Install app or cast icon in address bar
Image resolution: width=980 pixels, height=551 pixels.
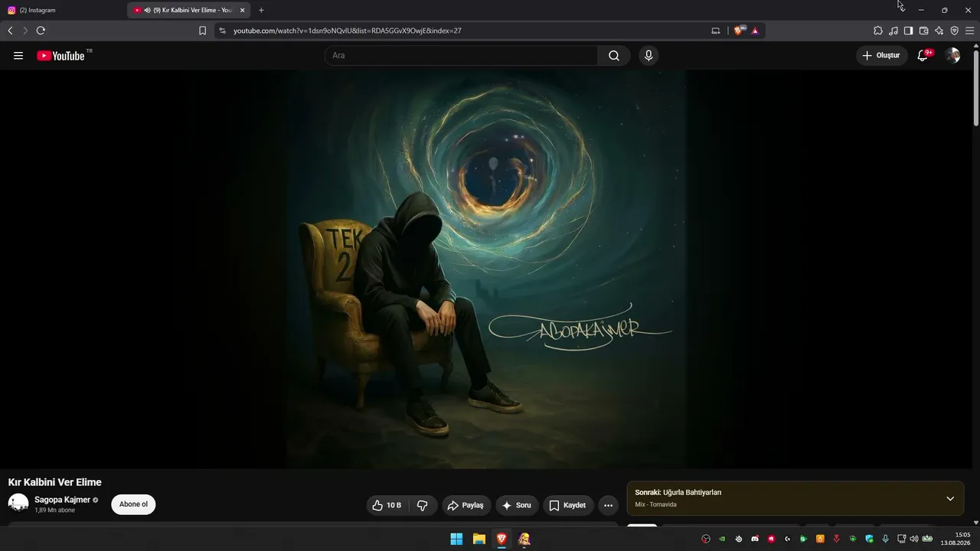pyautogui.click(x=716, y=31)
